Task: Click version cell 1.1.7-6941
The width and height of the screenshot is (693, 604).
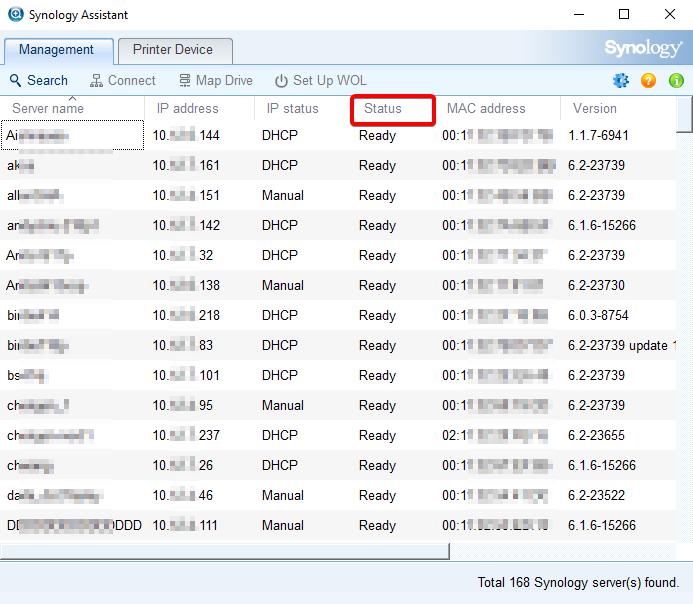Action: (598, 135)
